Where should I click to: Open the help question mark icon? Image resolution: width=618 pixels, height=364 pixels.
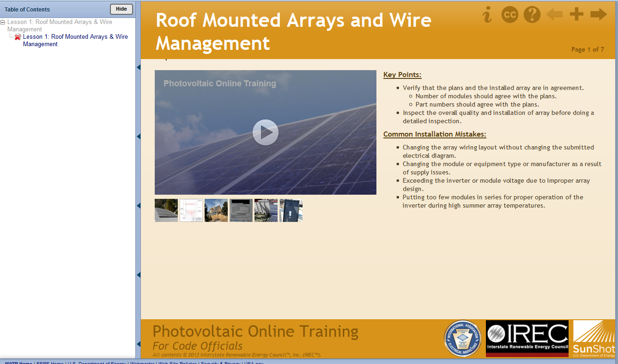click(532, 14)
